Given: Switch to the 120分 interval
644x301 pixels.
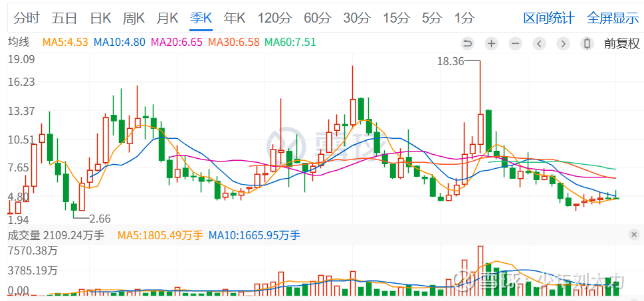Looking at the screenshot, I should (274, 18).
